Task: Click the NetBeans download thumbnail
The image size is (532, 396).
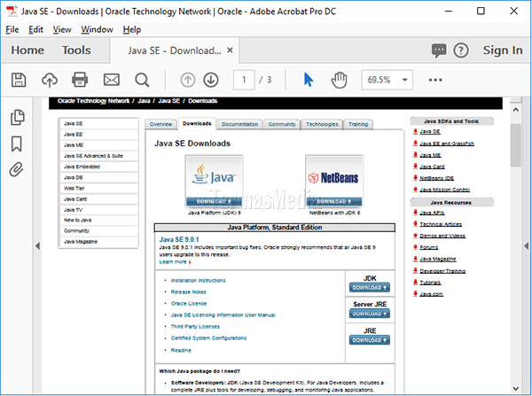Action: pos(334,181)
